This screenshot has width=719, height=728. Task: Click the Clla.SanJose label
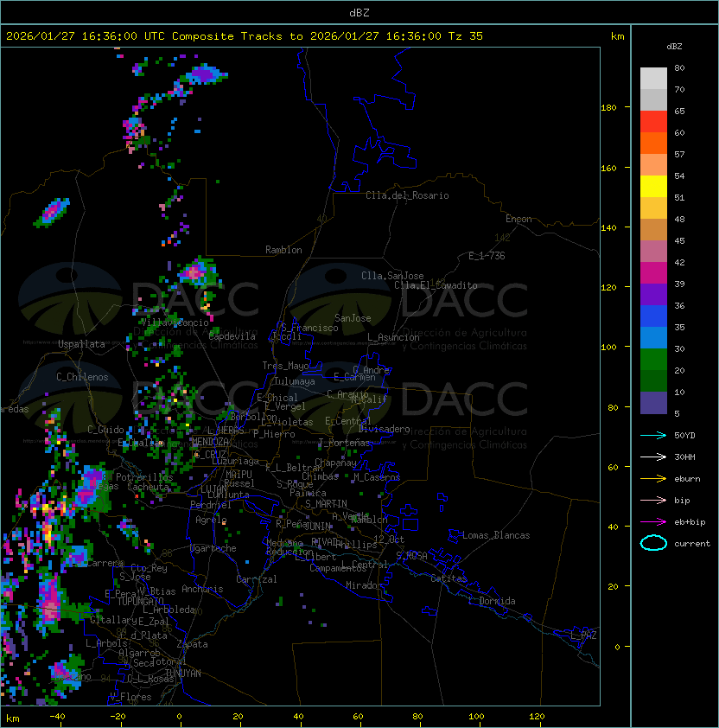(x=392, y=276)
